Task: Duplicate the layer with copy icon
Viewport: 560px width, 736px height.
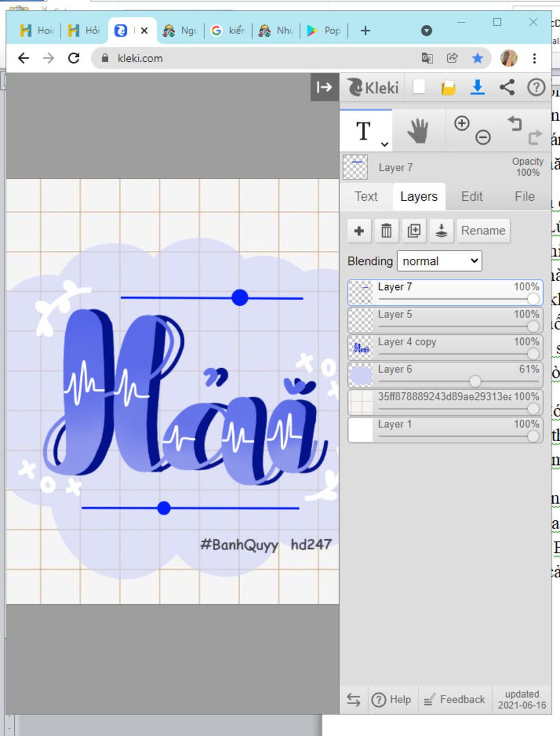Action: tap(414, 231)
